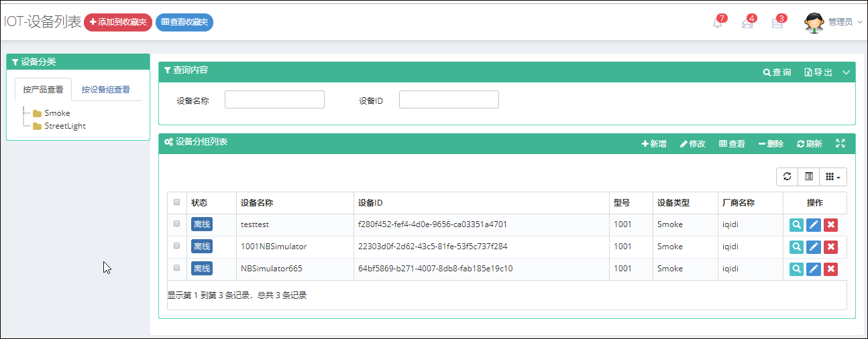This screenshot has width=868, height=339.
Task: Click the table refresh icon button
Action: pyautogui.click(x=788, y=177)
